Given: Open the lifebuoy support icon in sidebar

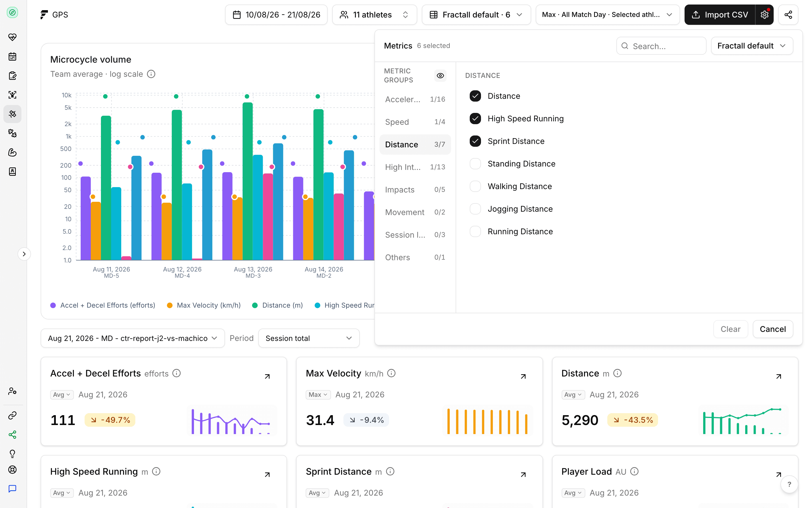Looking at the screenshot, I should pyautogui.click(x=12, y=470).
